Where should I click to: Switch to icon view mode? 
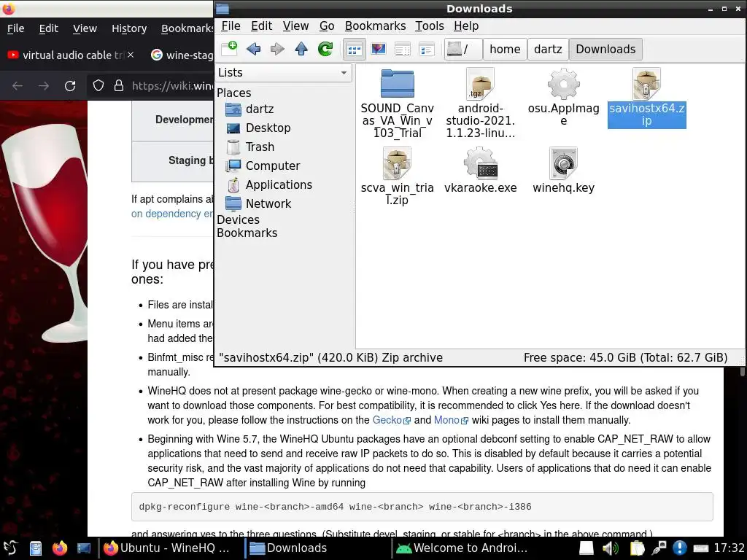point(355,49)
